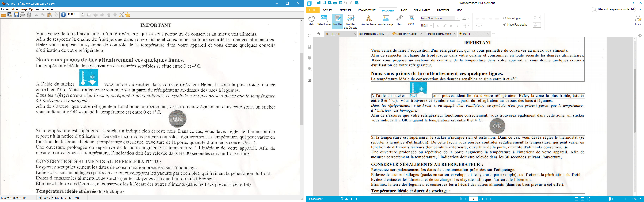Choose the Sélectionner tool in PDFelement ribbon
The height and width of the screenshot is (202, 644).
point(324,20)
